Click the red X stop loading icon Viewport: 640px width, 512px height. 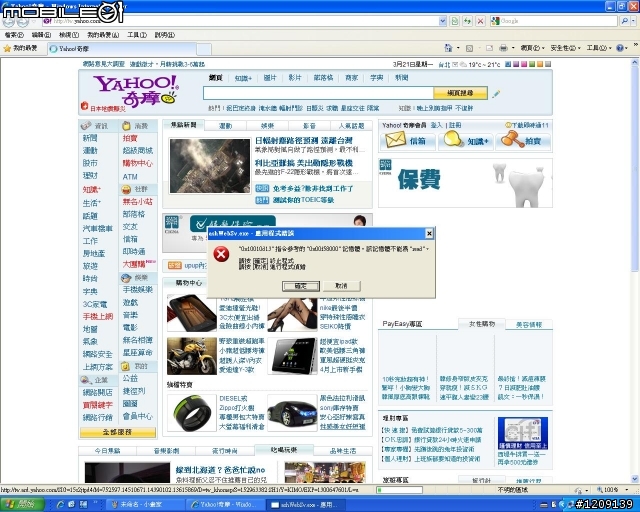[x=480, y=21]
